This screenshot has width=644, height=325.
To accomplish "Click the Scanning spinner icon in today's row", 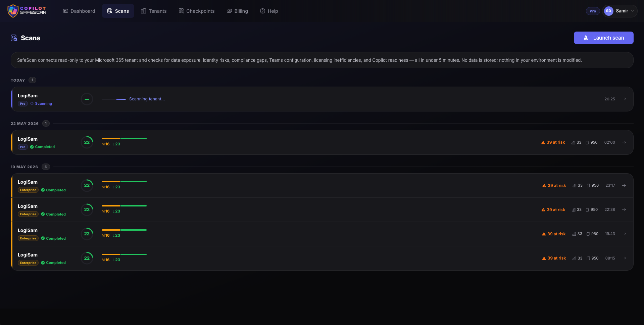I will coord(32,103).
